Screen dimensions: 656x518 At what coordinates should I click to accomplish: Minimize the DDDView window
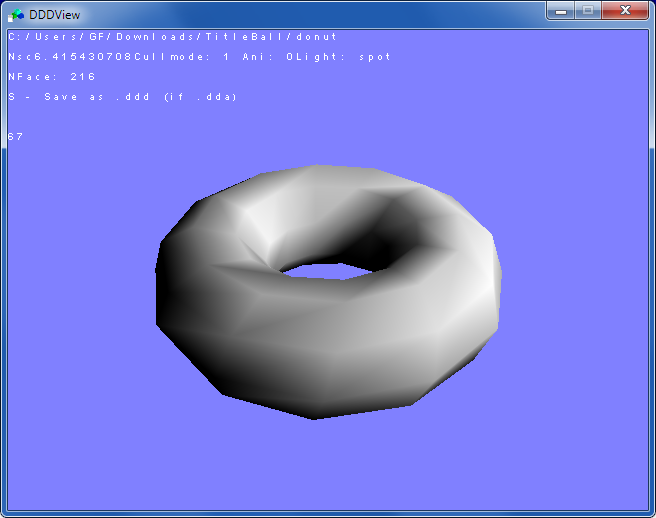pyautogui.click(x=561, y=10)
